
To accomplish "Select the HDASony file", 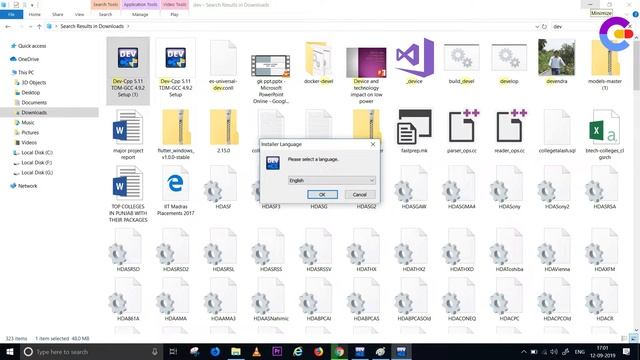I will 509,188.
